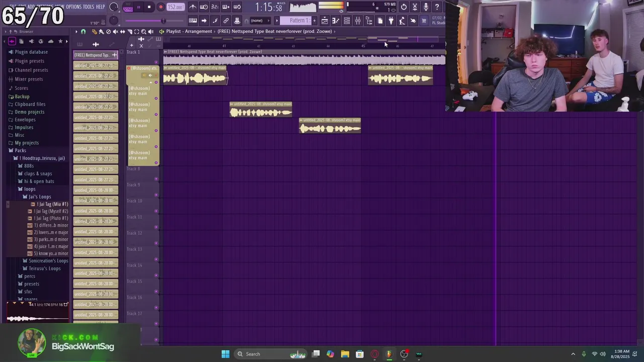Click the master volume knob next to HELP

114,7
